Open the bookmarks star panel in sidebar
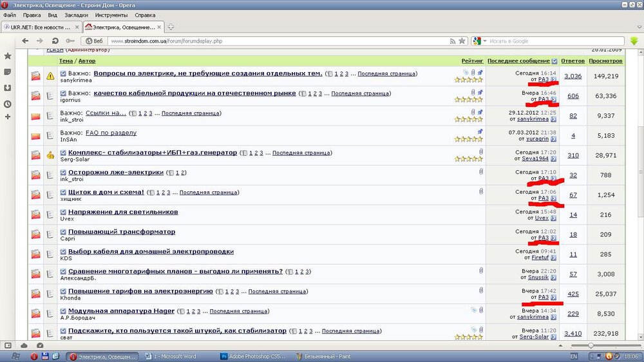 pyautogui.click(x=7, y=56)
